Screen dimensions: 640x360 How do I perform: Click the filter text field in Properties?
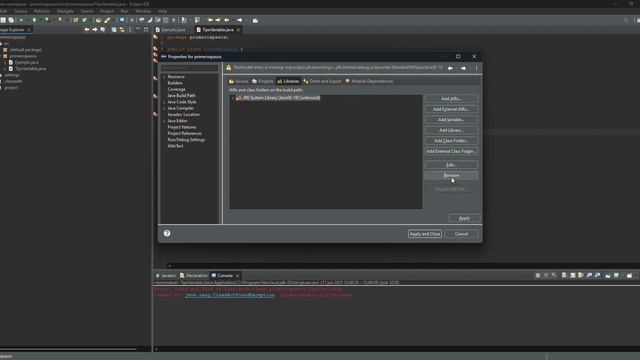[189, 68]
